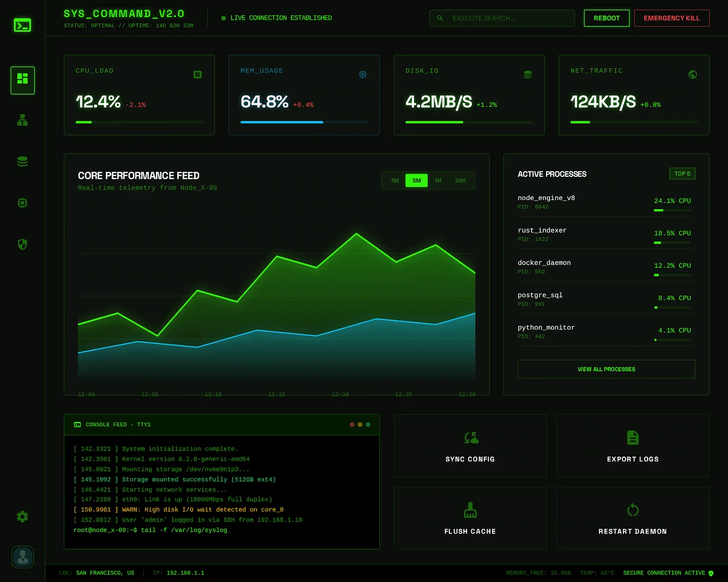
Task: Select the python_monitor process row
Action: (x=604, y=331)
